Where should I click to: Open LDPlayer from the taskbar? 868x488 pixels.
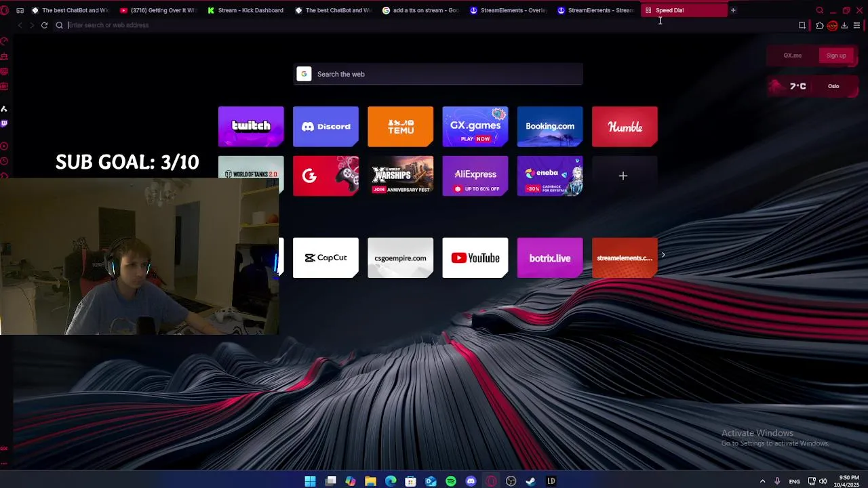551,481
